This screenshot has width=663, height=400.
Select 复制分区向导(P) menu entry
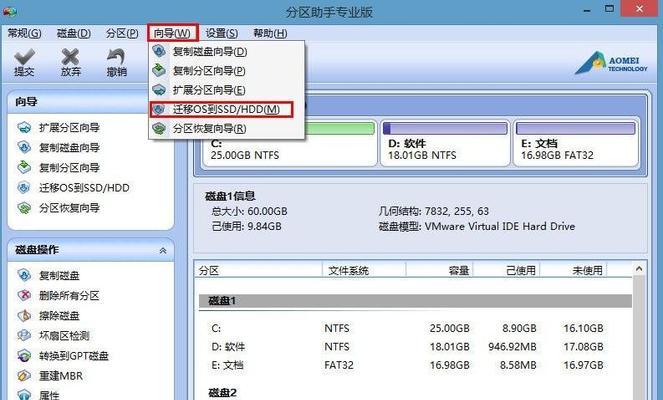227,71
